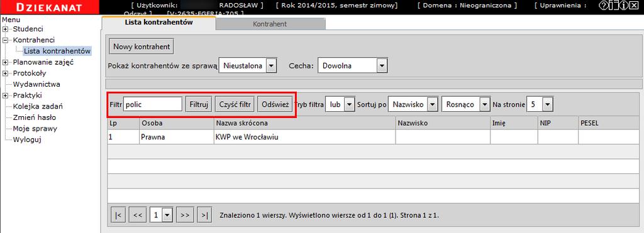This screenshot has width=644, height=233.
Task: Click Wyloguj to log out
Action: [x=27, y=140]
